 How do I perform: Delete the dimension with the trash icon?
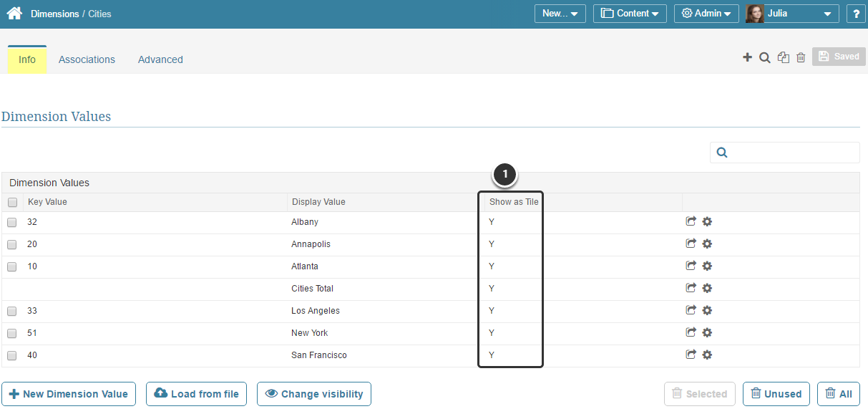[800, 57]
